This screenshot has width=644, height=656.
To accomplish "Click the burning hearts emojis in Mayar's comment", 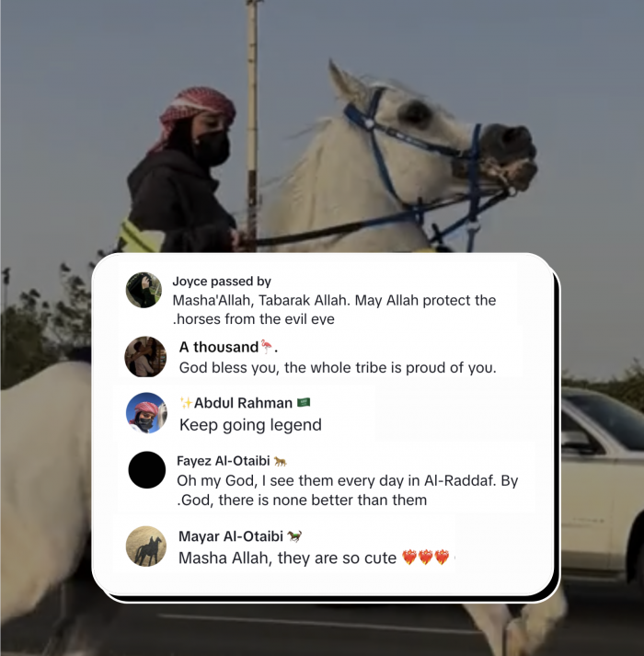I will (x=425, y=558).
